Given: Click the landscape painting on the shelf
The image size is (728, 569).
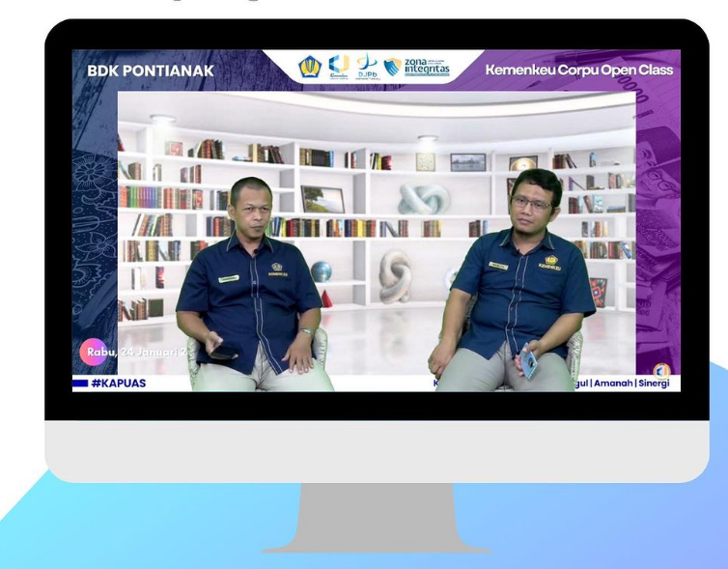Looking at the screenshot, I should (322, 199).
